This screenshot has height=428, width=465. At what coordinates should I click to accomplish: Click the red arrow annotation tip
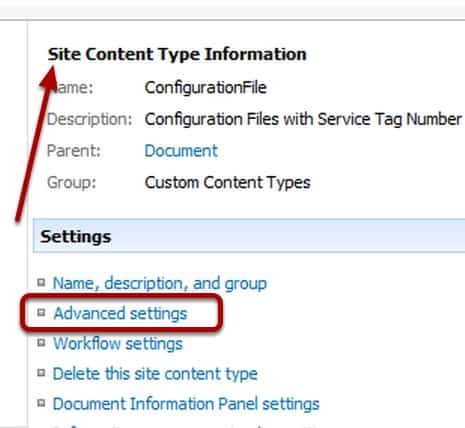52,69
